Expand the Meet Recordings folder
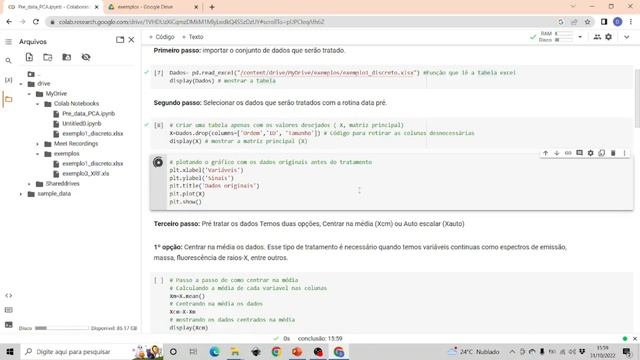This screenshot has height=360, width=640. [38, 144]
